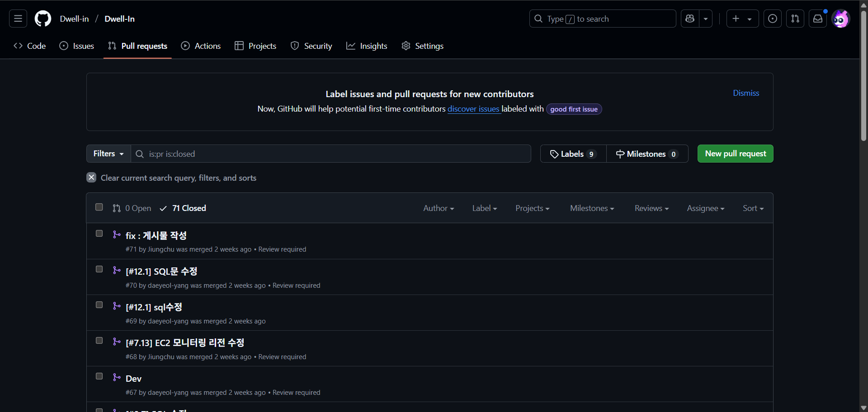
Task: Switch to the Security tab
Action: point(311,46)
